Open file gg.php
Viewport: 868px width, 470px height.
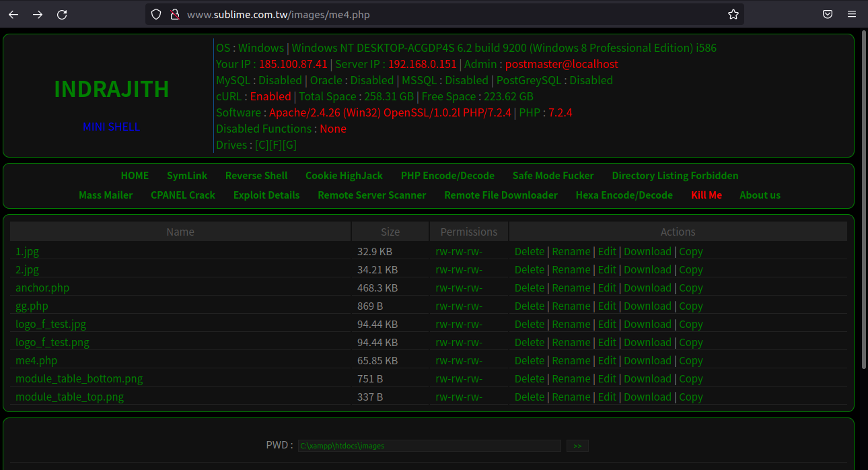[32, 306]
